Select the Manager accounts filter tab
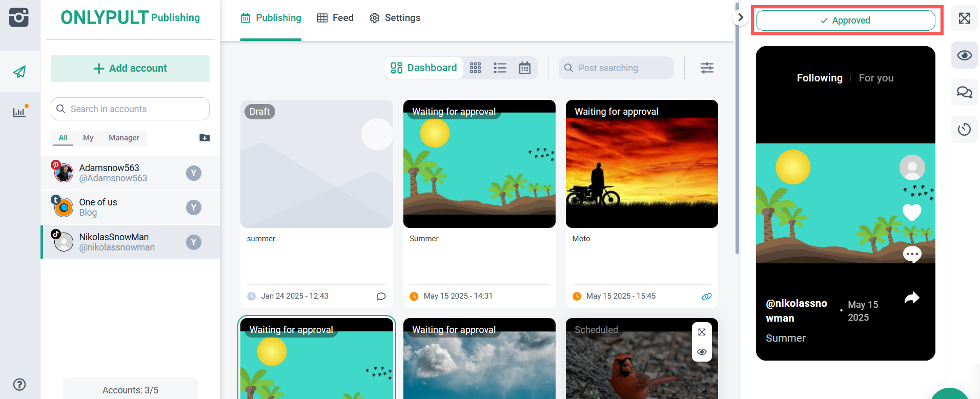Screen dimensions: 980x399 tap(124, 138)
